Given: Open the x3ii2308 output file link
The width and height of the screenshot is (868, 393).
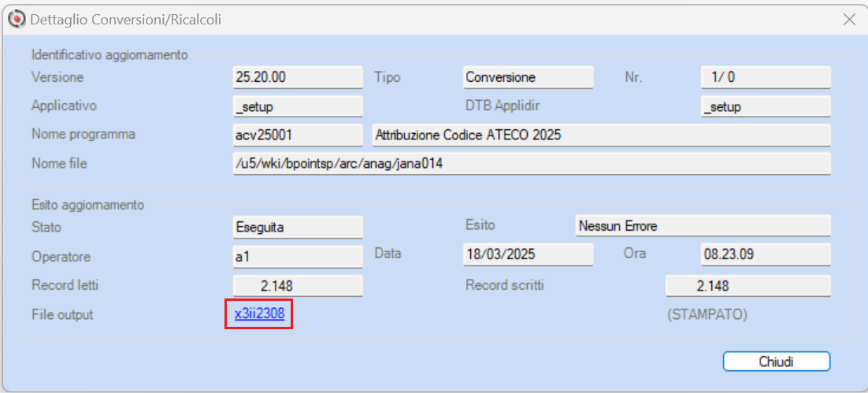Looking at the screenshot, I should coord(259,314).
